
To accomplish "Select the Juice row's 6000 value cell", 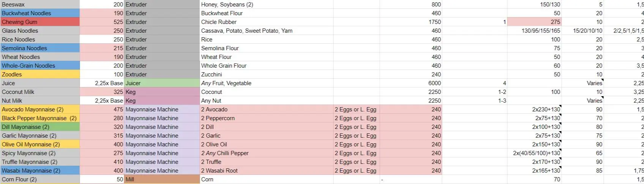I will (411, 83).
